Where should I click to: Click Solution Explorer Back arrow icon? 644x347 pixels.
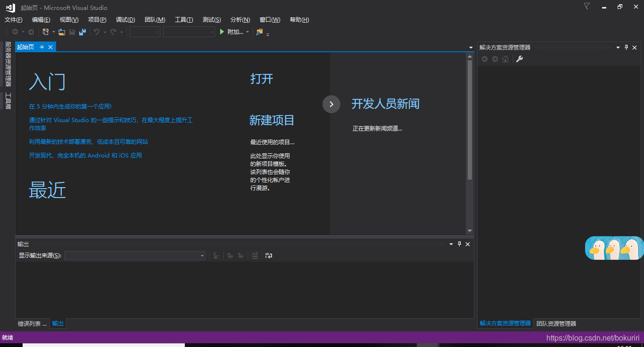coord(485,59)
